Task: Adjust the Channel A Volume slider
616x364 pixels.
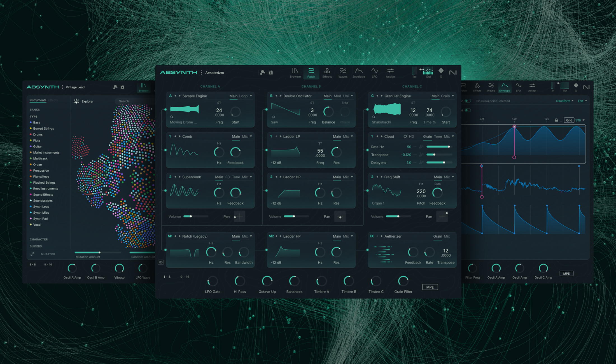Action: click(x=191, y=216)
